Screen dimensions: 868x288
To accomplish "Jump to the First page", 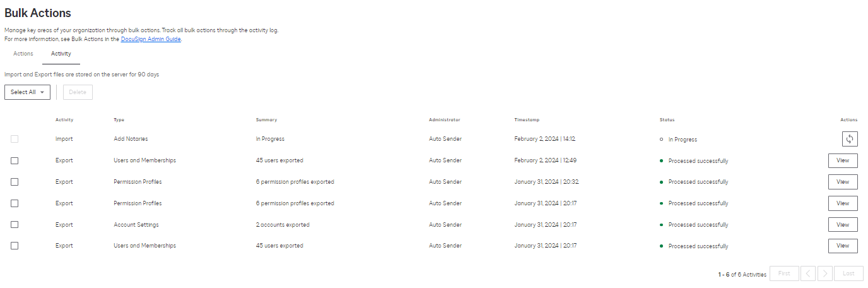I will (784, 273).
